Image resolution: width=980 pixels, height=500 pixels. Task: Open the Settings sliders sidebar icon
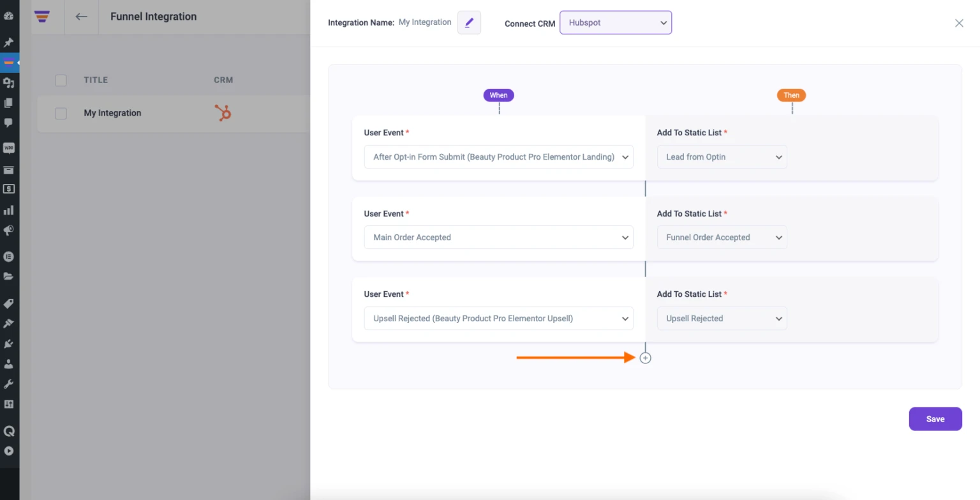coord(9,404)
